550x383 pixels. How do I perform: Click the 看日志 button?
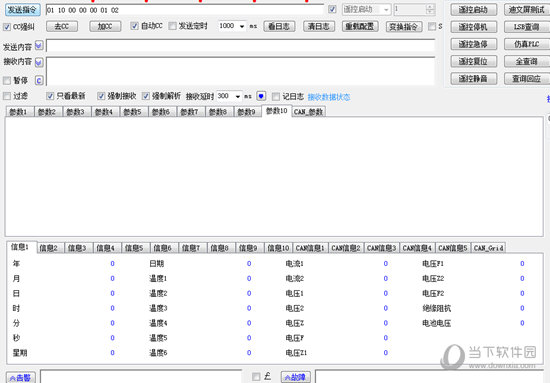click(x=279, y=26)
